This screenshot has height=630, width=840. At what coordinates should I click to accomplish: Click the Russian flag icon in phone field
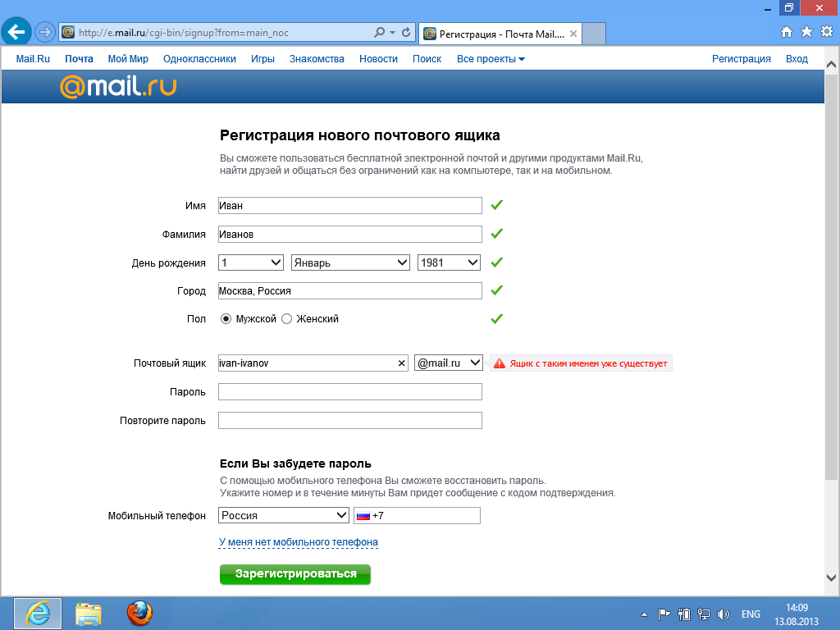(x=363, y=516)
